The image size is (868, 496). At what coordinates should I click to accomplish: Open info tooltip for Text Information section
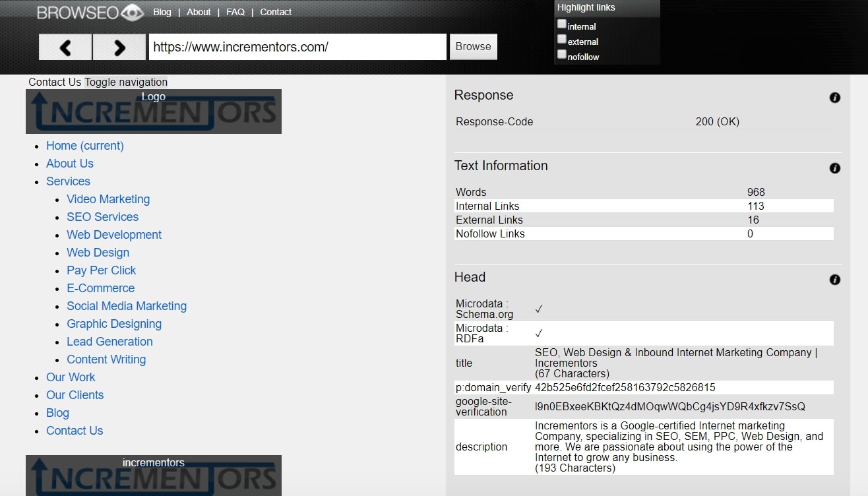tap(834, 168)
